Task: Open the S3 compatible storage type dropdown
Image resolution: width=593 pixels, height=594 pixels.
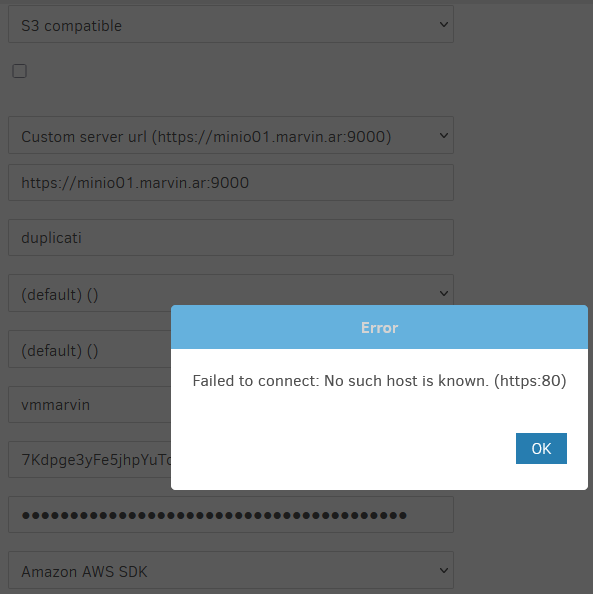Action: tap(231, 24)
